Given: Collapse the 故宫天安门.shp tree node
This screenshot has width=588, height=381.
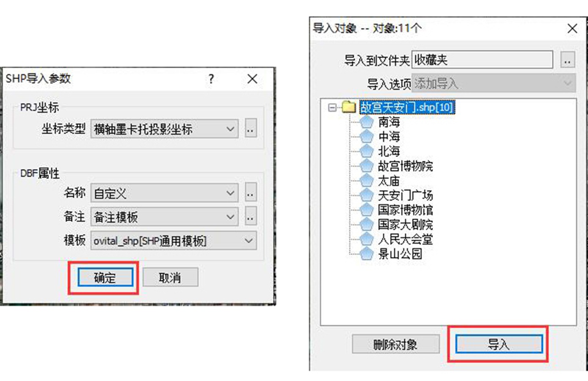Looking at the screenshot, I should coord(332,108).
